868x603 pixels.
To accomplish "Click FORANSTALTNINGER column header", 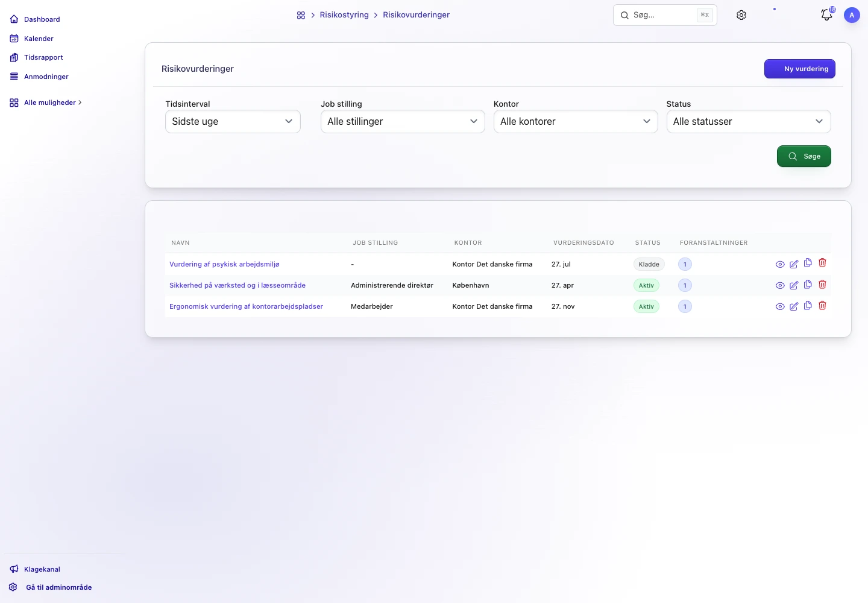I will tap(714, 243).
